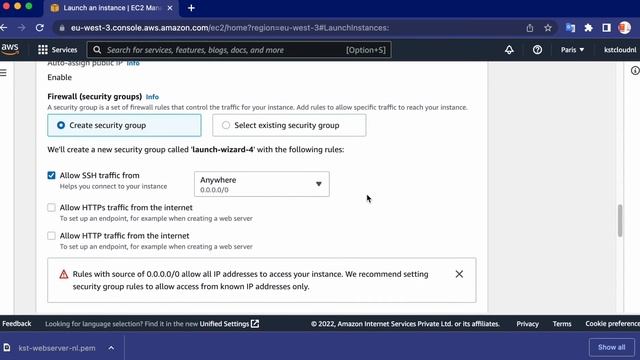Click the share page icon in address bar
The image size is (640, 360).
tap(530, 28)
